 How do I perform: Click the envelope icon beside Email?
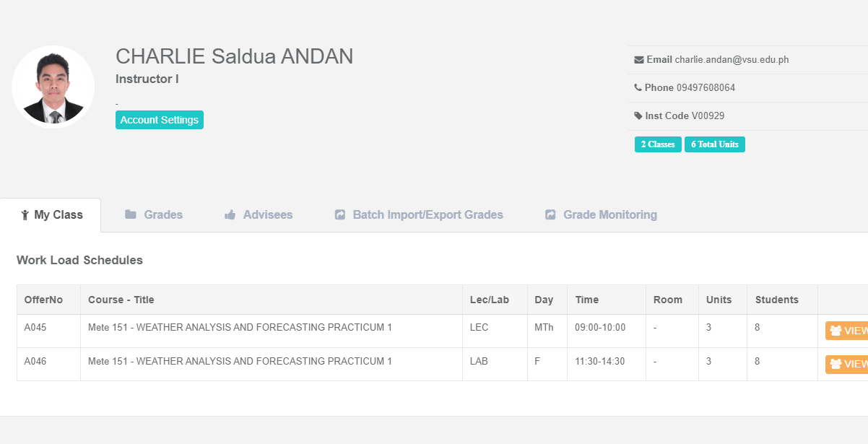pos(639,60)
